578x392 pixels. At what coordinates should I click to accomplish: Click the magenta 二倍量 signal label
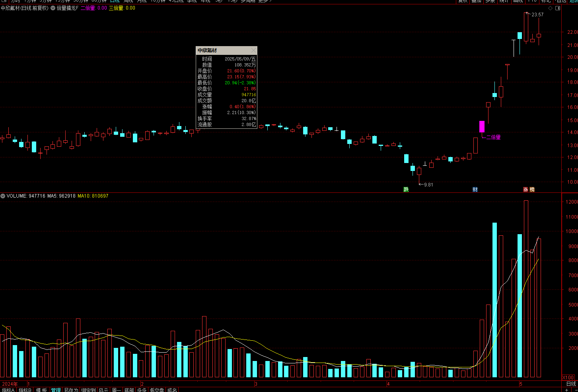pyautogui.click(x=494, y=137)
